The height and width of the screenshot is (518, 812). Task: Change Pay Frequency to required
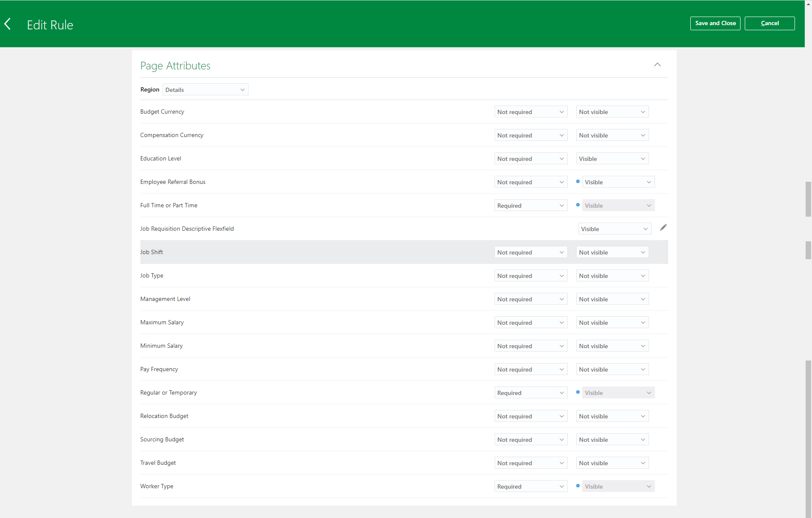530,369
